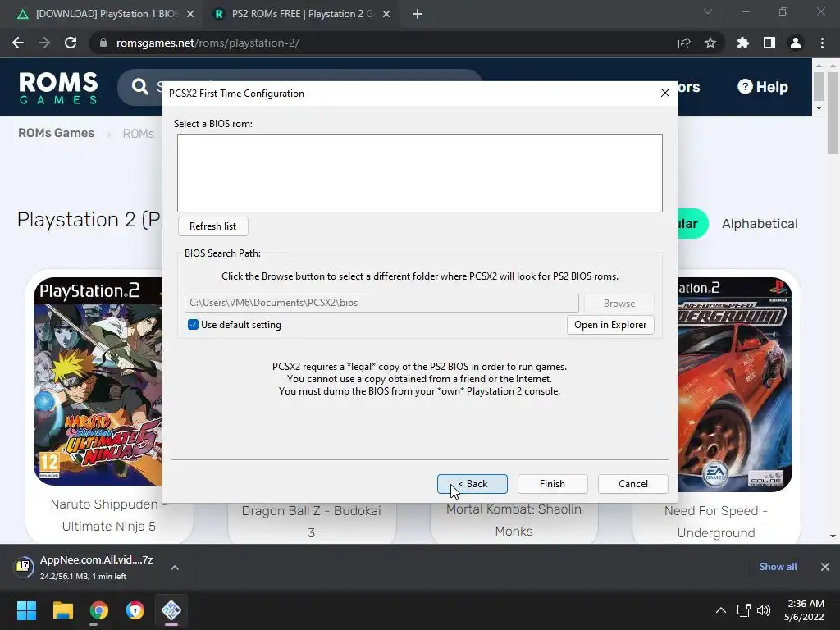The width and height of the screenshot is (840, 630).
Task: Click the padlock site info icon
Action: 103,43
